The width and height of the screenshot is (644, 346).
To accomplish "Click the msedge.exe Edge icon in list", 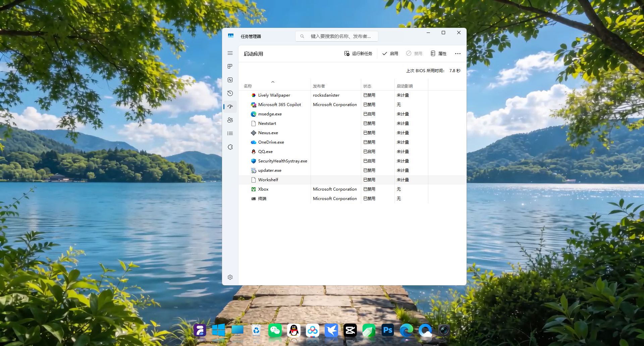I will point(254,114).
